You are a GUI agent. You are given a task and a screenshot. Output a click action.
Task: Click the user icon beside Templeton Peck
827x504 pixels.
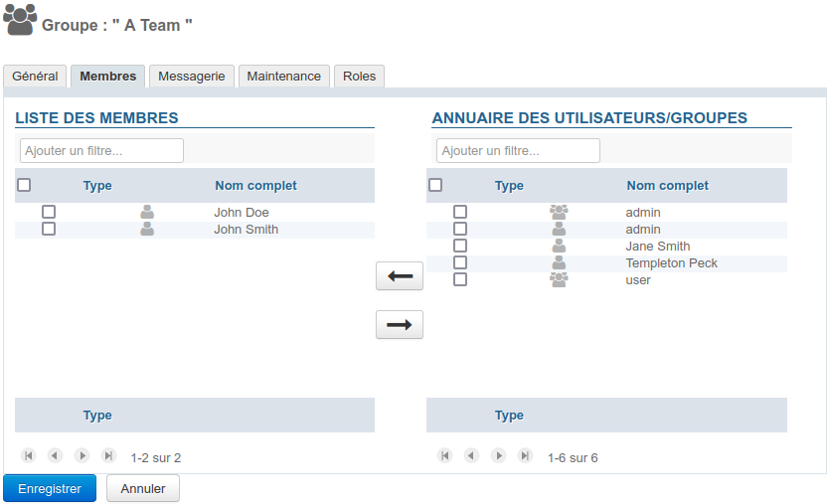[559, 263]
